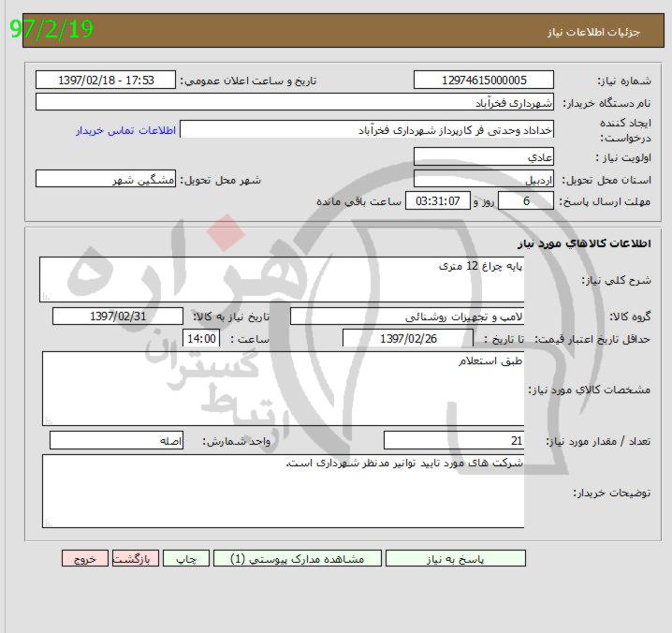The image size is (672, 633).
Task: Click the بازگشت back button
Action: 136,558
